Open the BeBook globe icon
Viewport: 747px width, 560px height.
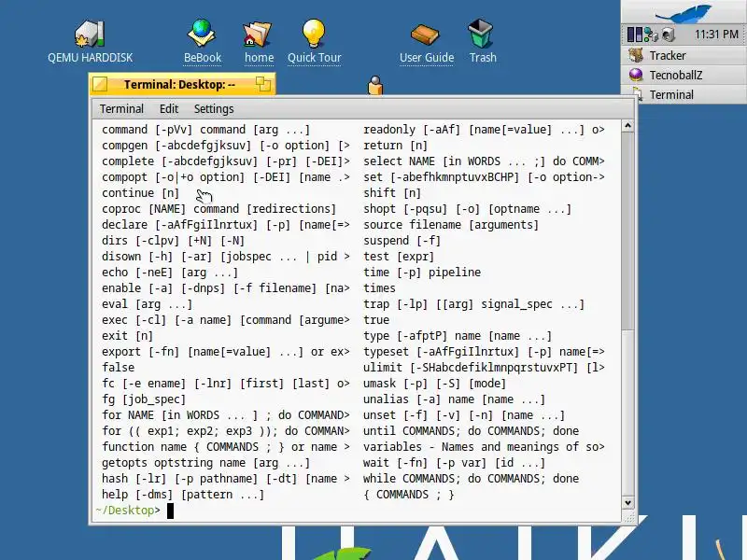202,34
